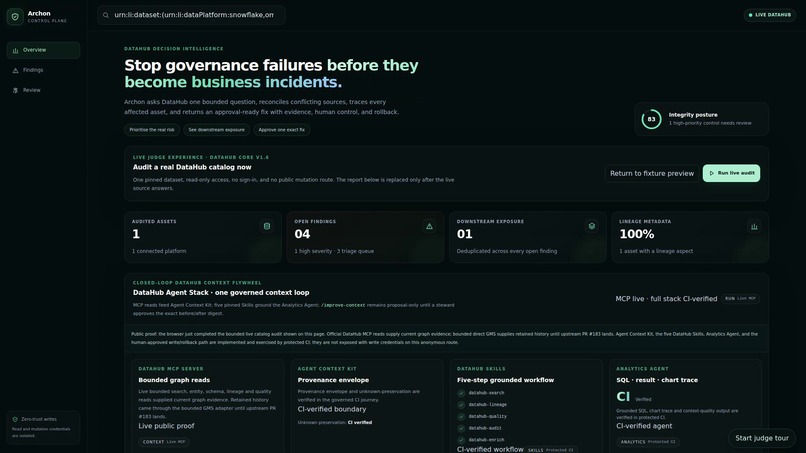Viewport: 806px width, 453px height.
Task: Open the Review section
Action: point(43,90)
